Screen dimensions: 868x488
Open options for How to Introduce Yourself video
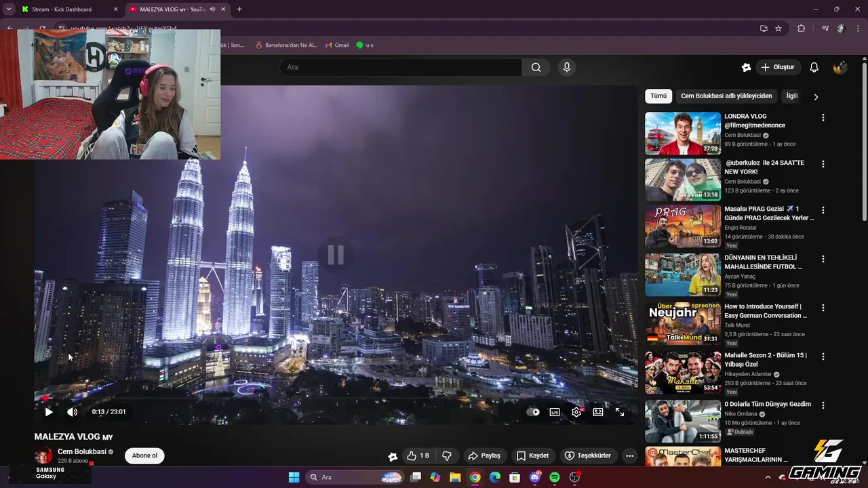823,308
